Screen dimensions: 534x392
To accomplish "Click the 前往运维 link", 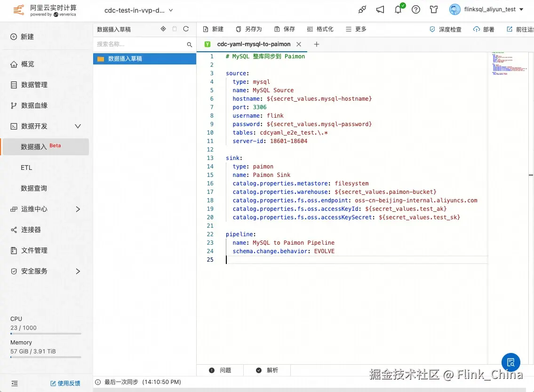I will click(520, 29).
